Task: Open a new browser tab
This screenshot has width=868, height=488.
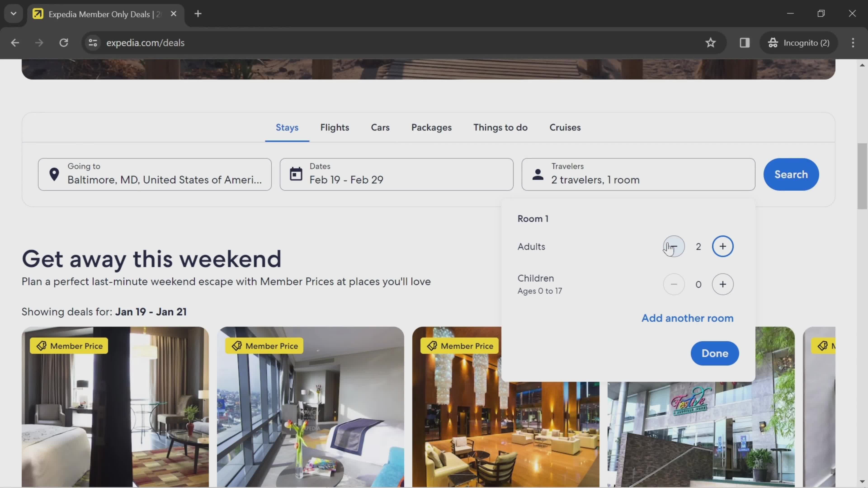Action: click(198, 14)
